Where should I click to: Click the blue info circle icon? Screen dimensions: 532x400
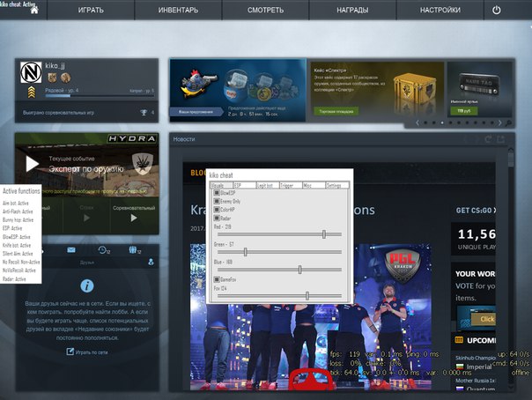pos(87,285)
